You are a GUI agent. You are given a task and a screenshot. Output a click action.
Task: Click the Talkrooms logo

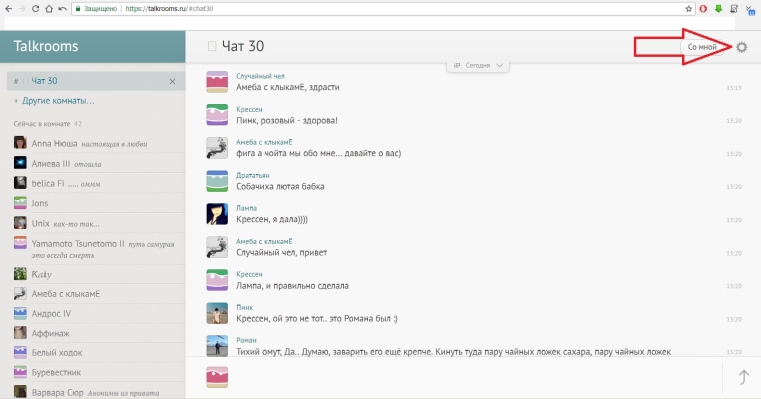tap(46, 46)
